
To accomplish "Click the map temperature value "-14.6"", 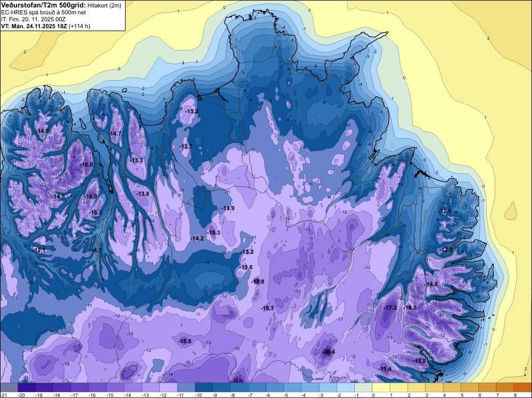I will click(431, 284).
